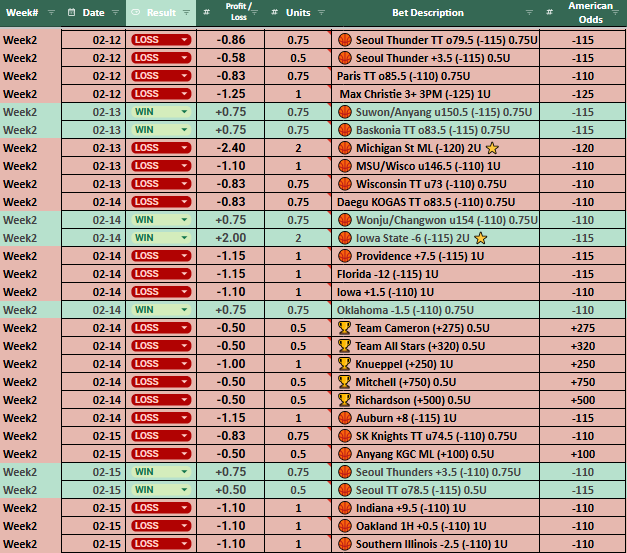Screen dimensions: 627x553
Task: Open LOSS dropdown for Team Cameron bet
Action: tap(184, 328)
